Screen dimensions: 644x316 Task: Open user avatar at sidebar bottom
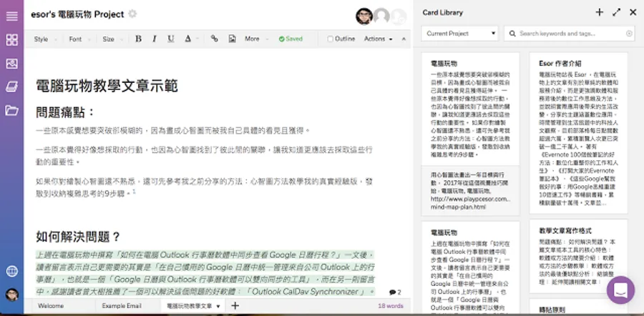coord(12,295)
